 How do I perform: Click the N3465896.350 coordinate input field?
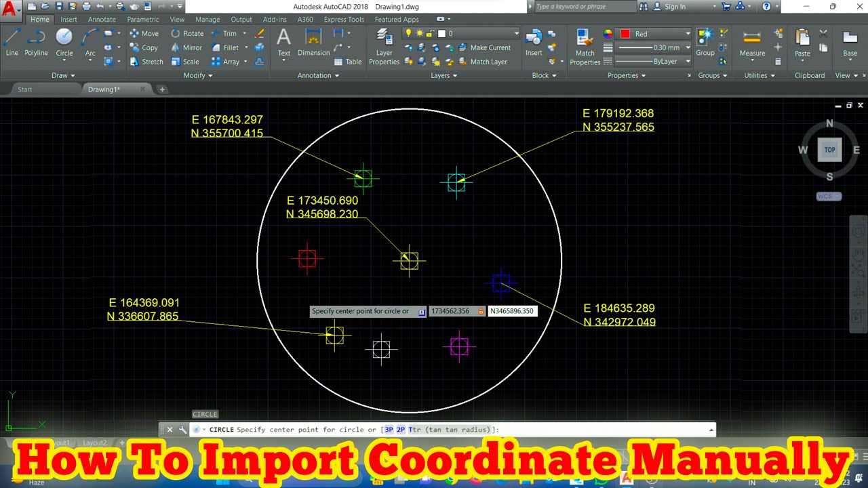(x=512, y=311)
